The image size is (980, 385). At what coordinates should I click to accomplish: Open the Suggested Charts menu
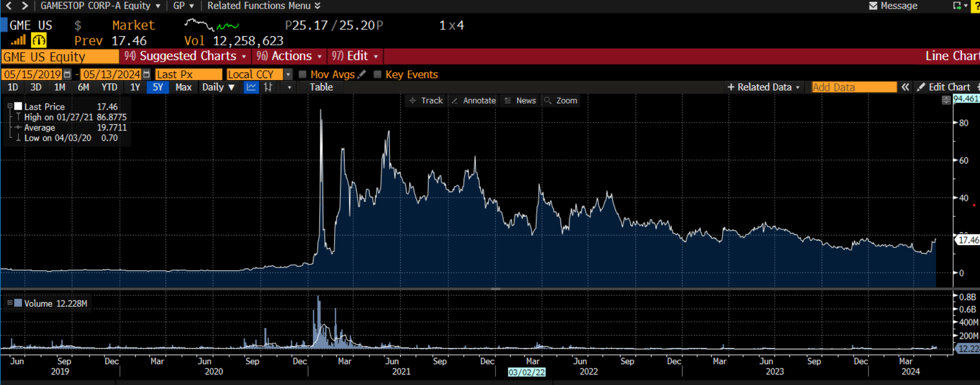click(x=185, y=56)
